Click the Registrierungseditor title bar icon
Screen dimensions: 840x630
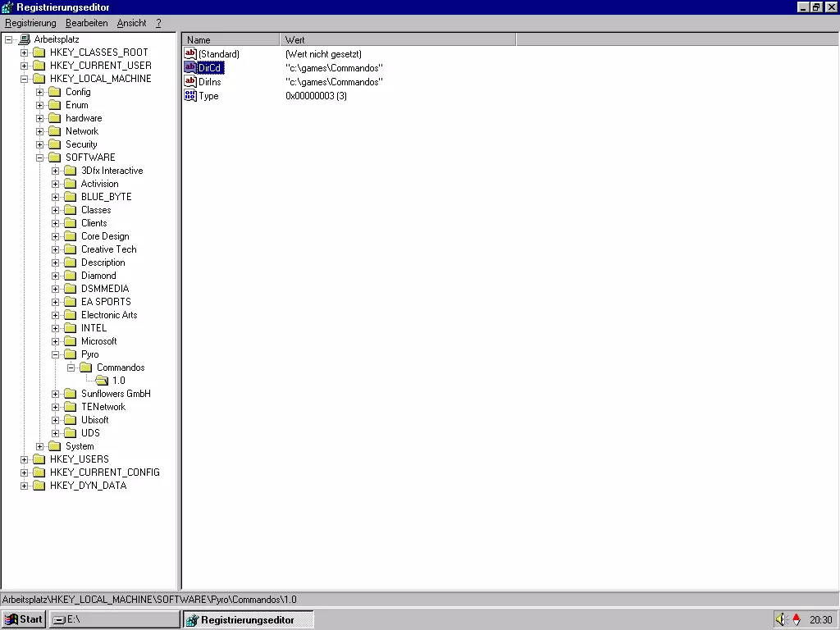[x=7, y=7]
